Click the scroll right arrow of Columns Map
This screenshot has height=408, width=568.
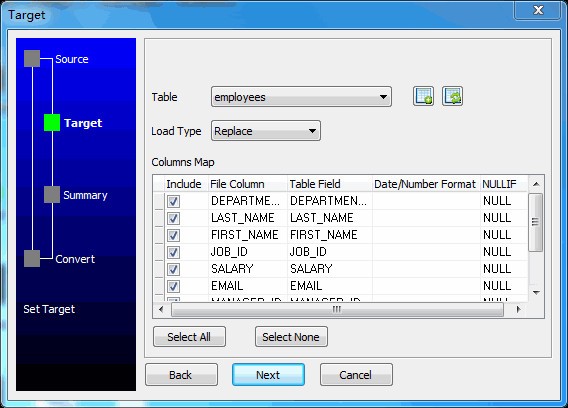coord(518,309)
